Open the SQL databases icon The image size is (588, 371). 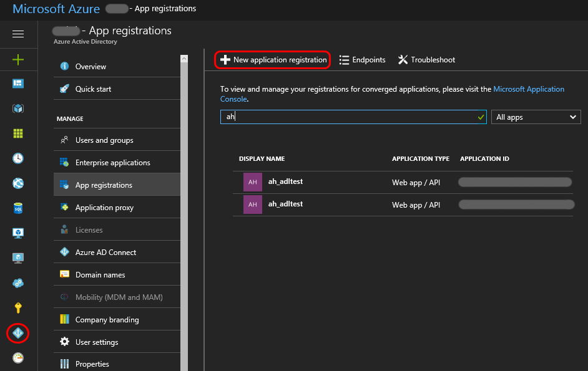click(x=18, y=208)
